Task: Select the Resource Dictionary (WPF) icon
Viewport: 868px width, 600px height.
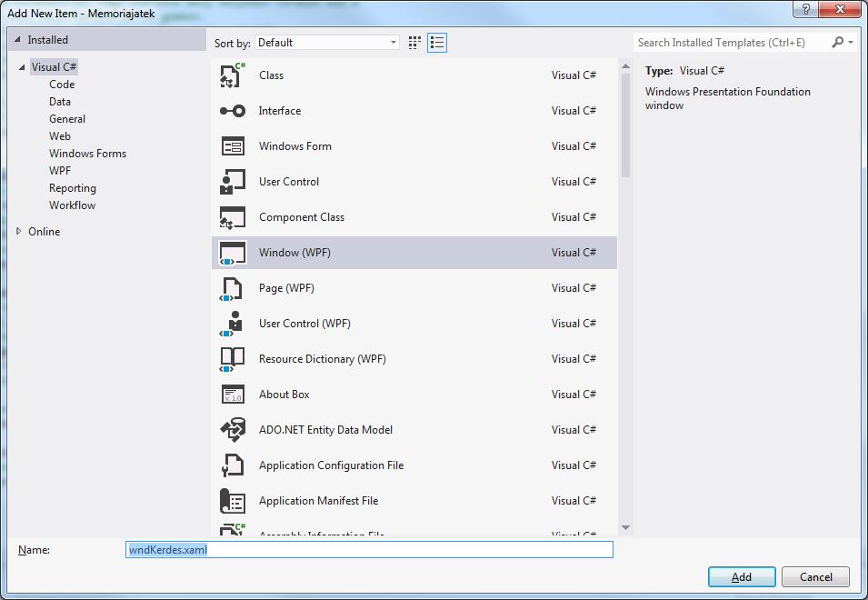Action: point(232,359)
